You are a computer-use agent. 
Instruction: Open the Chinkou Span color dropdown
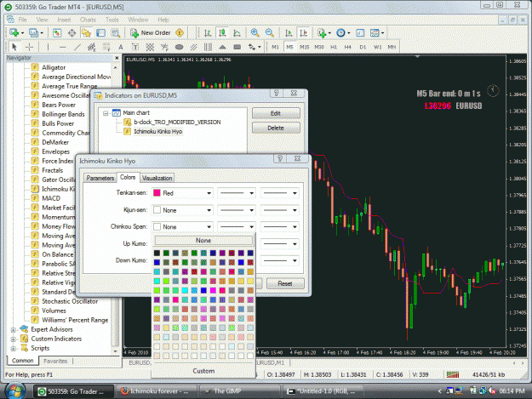point(182,227)
